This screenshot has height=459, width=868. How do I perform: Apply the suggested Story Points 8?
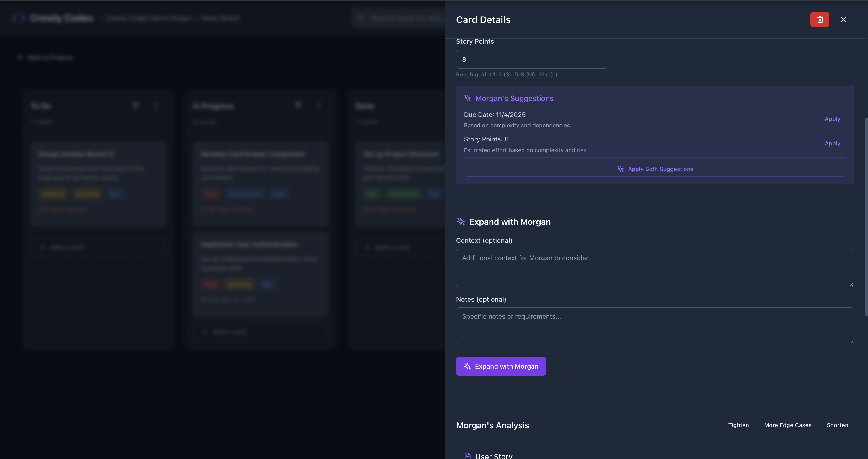[832, 144]
